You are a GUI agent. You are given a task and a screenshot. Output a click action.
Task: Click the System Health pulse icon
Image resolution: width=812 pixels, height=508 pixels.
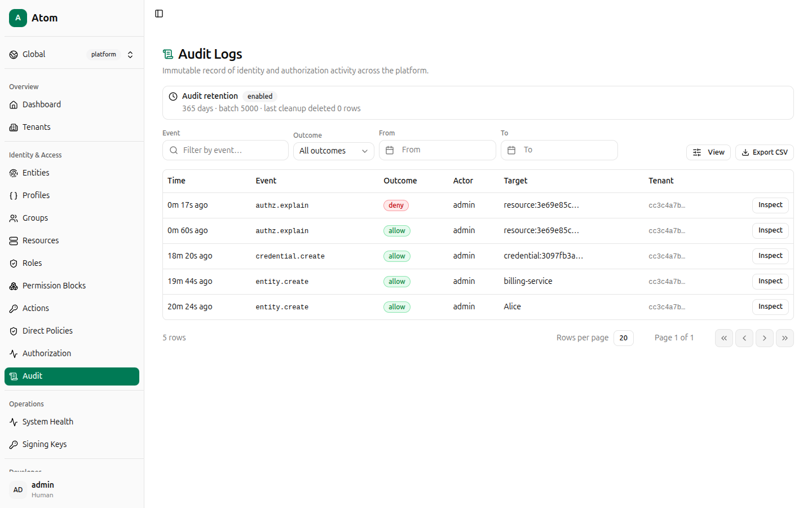(x=14, y=422)
